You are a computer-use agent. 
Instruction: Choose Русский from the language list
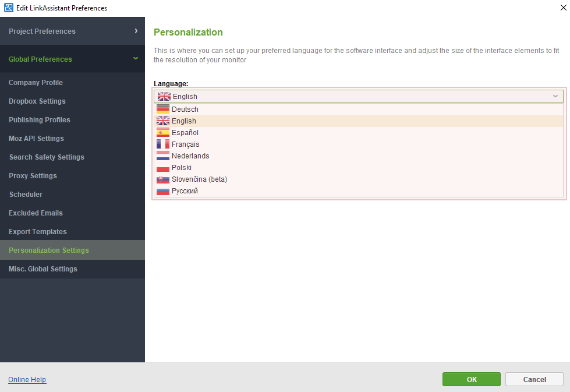(359, 191)
